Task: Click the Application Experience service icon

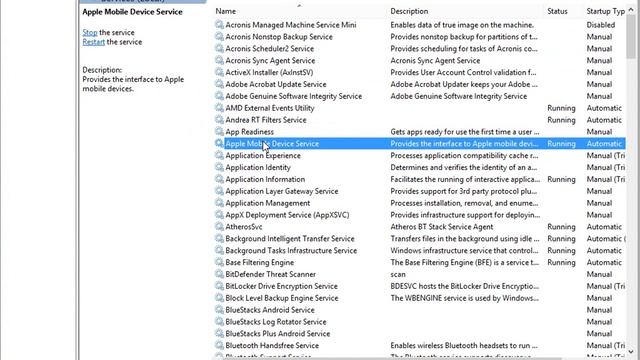Action: point(219,155)
